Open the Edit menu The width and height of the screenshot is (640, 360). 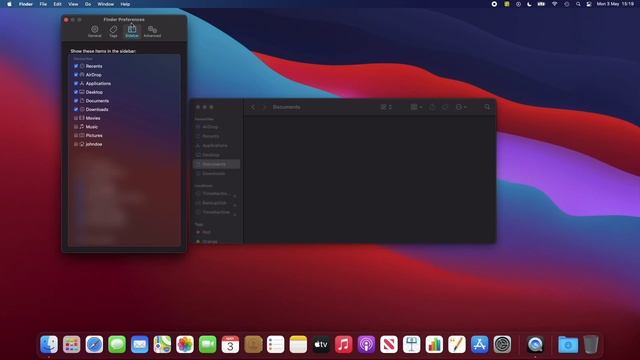pos(58,4)
